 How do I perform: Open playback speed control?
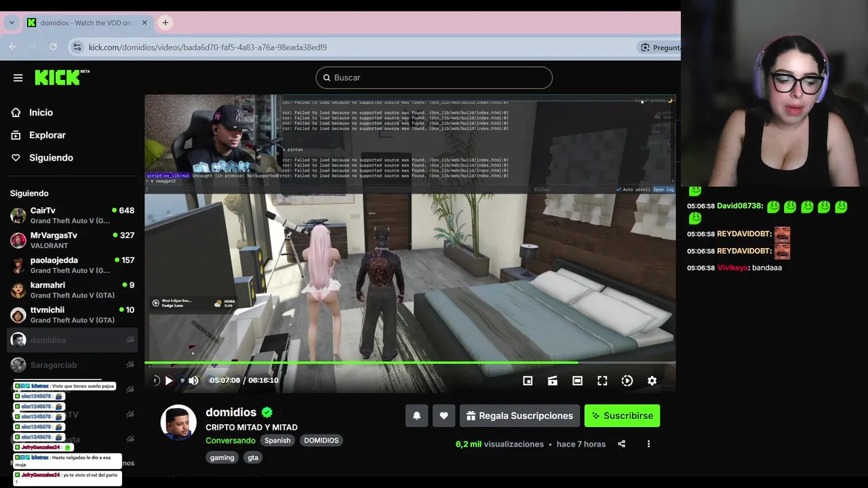[627, 381]
